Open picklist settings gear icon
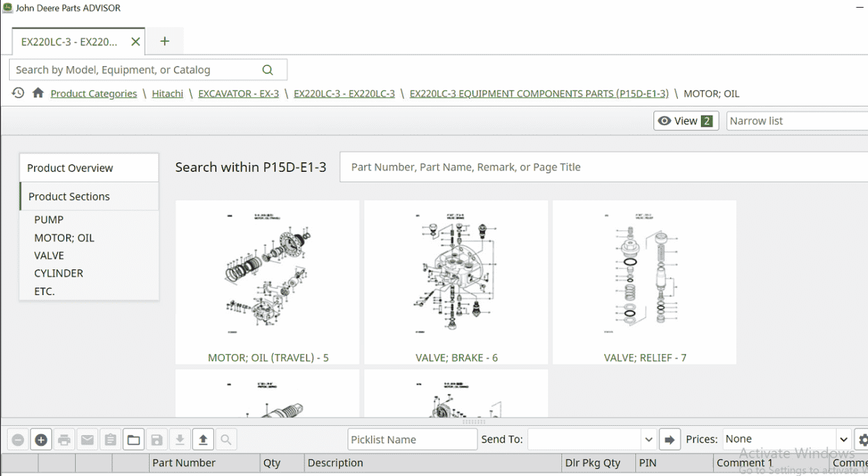 [x=862, y=440]
